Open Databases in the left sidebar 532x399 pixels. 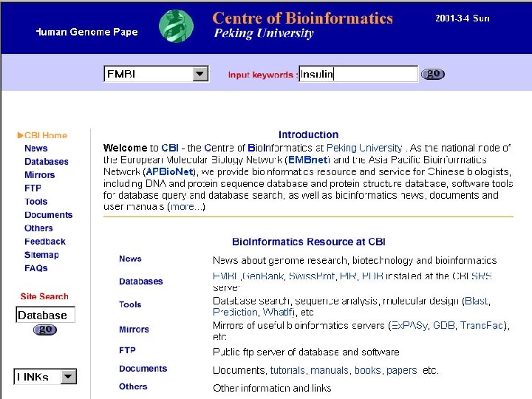(x=47, y=162)
